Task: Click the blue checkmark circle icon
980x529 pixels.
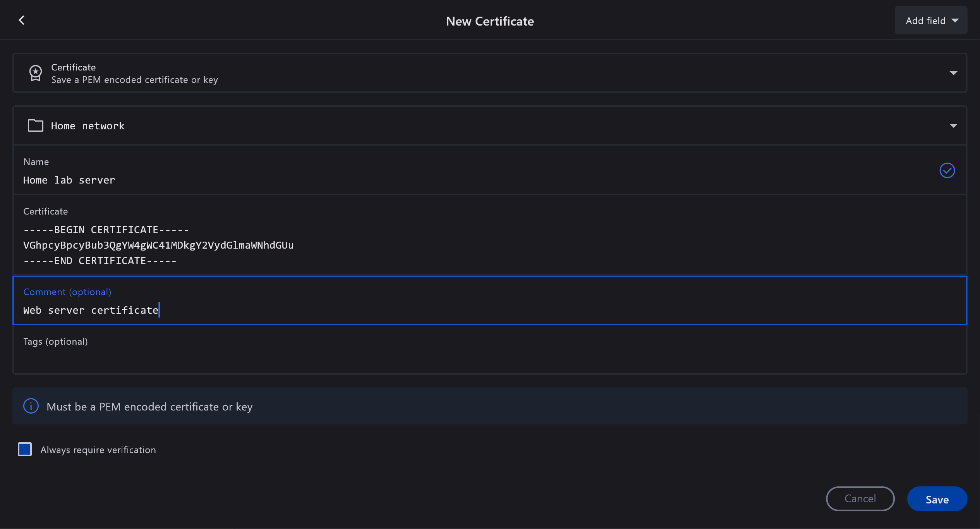Action: pyautogui.click(x=947, y=170)
